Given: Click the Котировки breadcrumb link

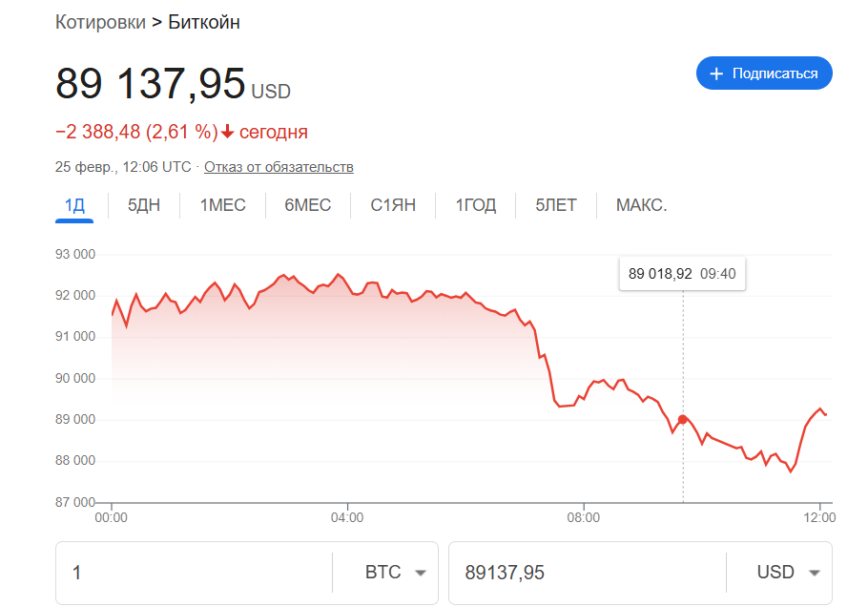Looking at the screenshot, I should point(100,22).
